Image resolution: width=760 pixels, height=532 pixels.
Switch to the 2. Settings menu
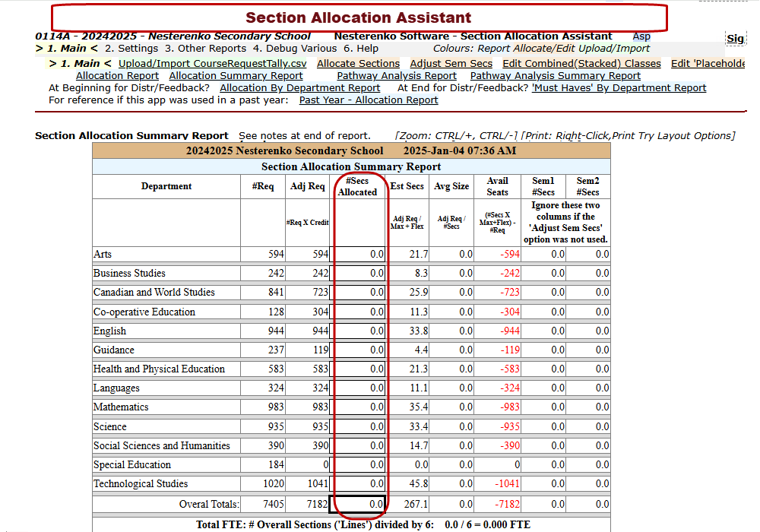coord(131,49)
